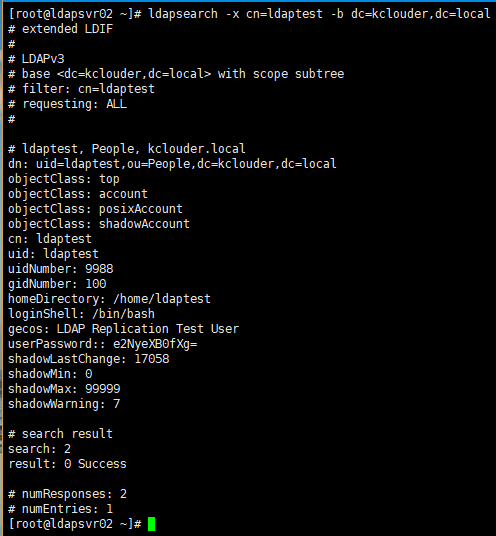Click the green terminal cursor block
Image resolution: width=496 pixels, height=536 pixels.
pyautogui.click(x=151, y=524)
